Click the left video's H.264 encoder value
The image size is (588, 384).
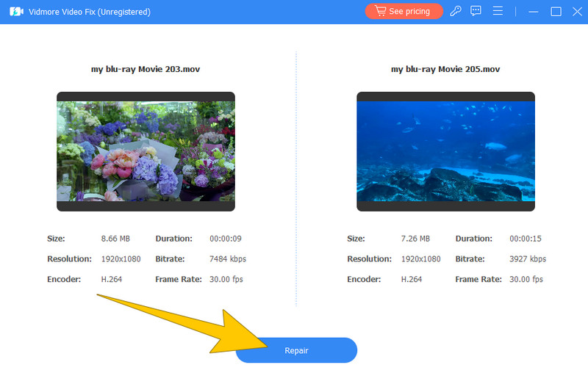pyautogui.click(x=112, y=280)
